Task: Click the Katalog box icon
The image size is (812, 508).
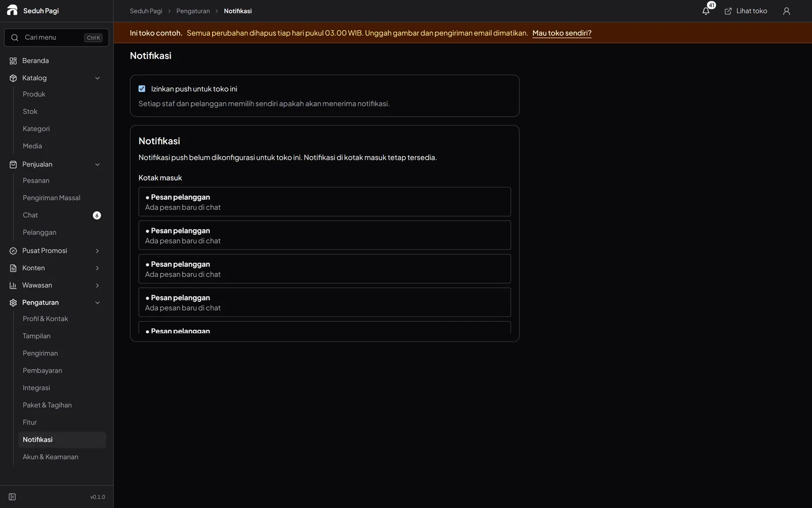Action: tap(13, 78)
